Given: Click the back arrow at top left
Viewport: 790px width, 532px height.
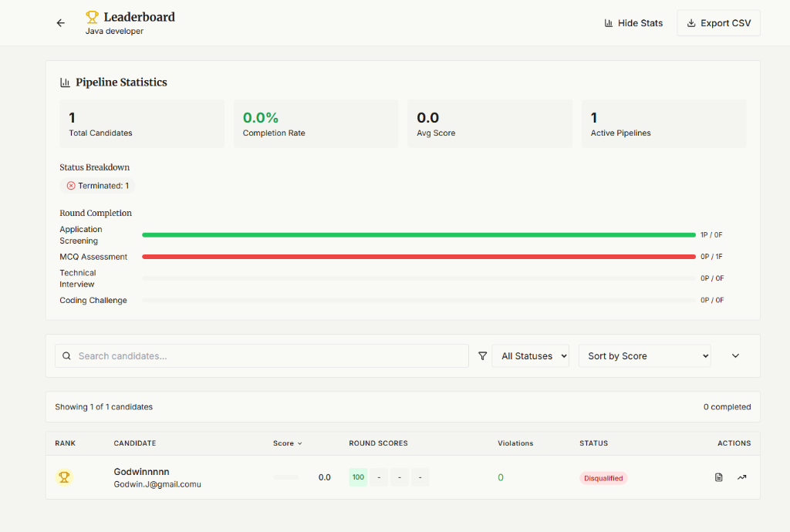Looking at the screenshot, I should pyautogui.click(x=60, y=22).
